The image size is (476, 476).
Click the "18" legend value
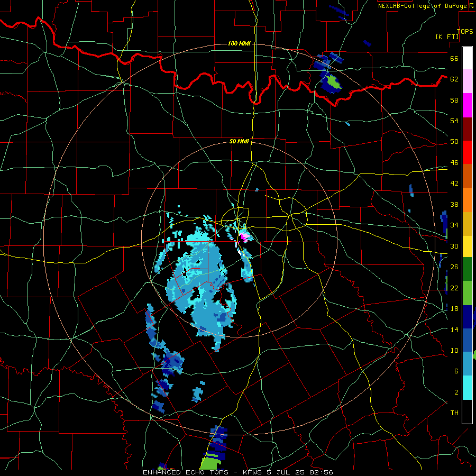pos(454,309)
